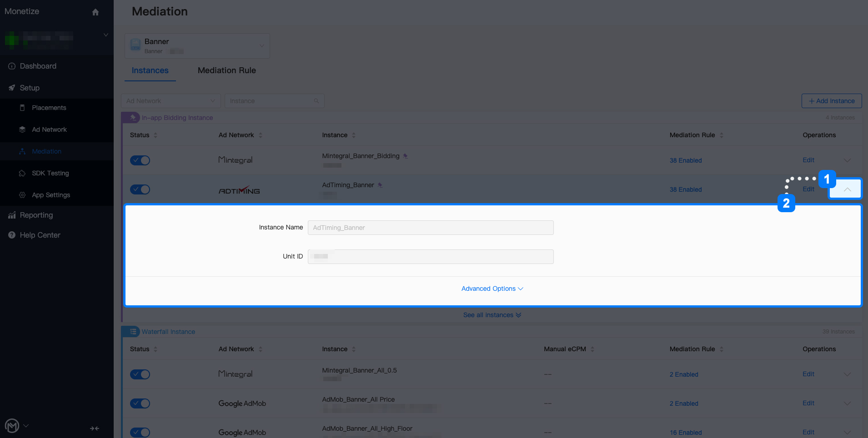868x438 pixels.
Task: Open the 16 Enabled mediation rule link
Action: tap(686, 433)
